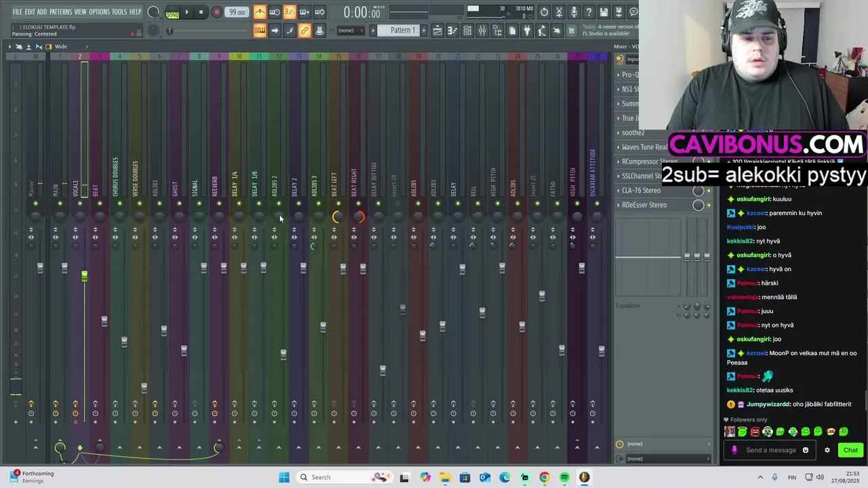Open the TOOLS menu
The image size is (868, 488).
[119, 12]
